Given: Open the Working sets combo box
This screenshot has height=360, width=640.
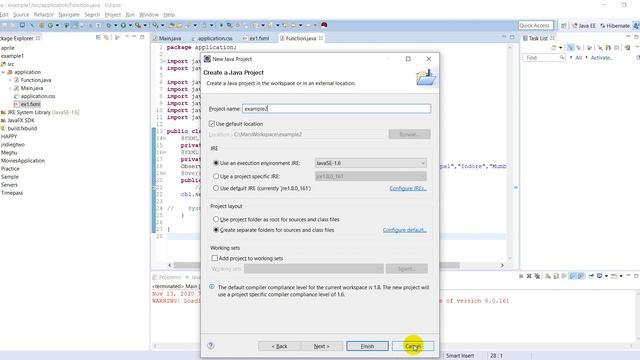Looking at the screenshot, I should click(313, 269).
